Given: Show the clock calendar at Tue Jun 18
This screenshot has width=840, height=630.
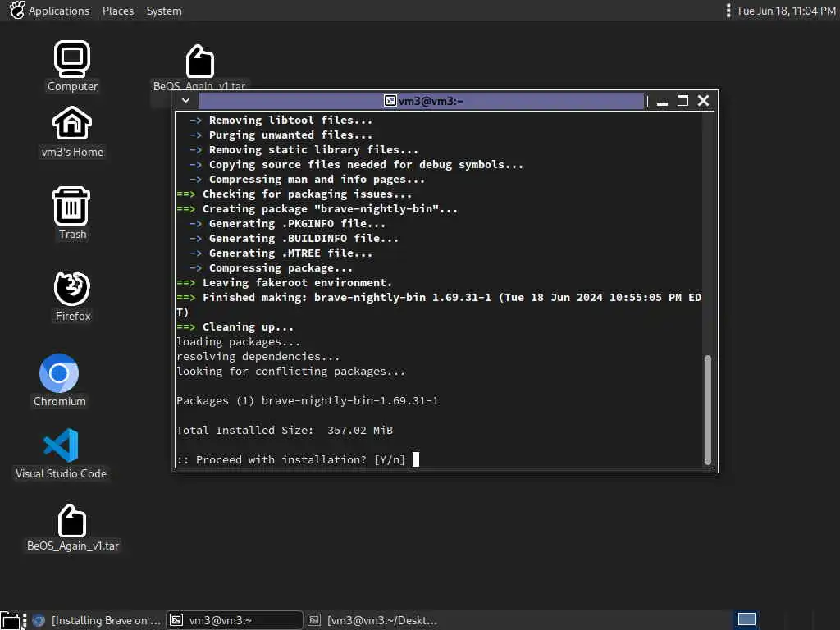Looking at the screenshot, I should click(x=785, y=11).
